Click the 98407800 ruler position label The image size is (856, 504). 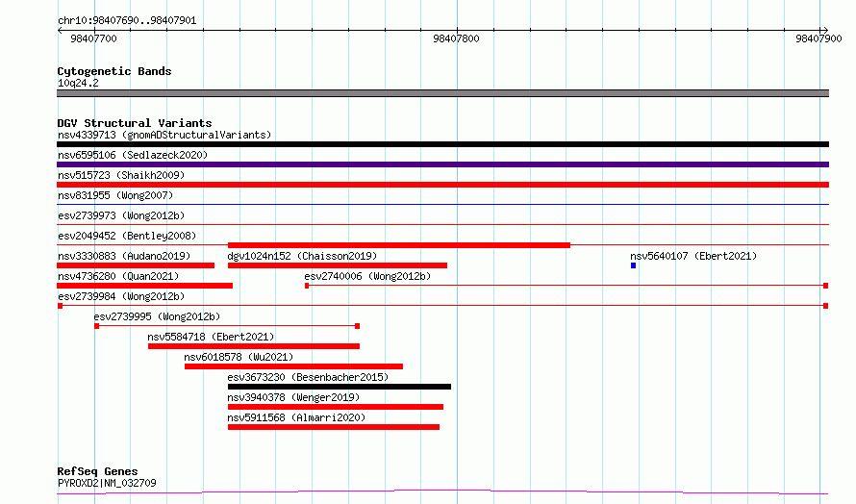457,38
